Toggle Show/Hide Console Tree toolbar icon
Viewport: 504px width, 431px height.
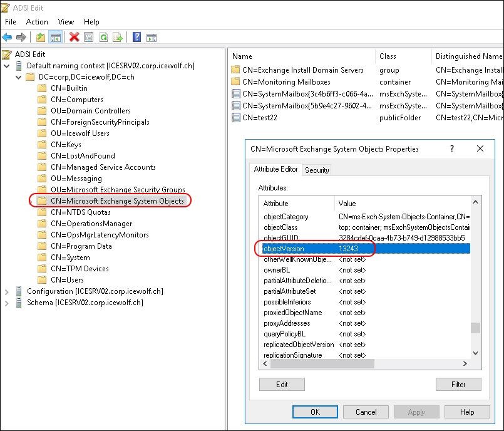point(55,37)
